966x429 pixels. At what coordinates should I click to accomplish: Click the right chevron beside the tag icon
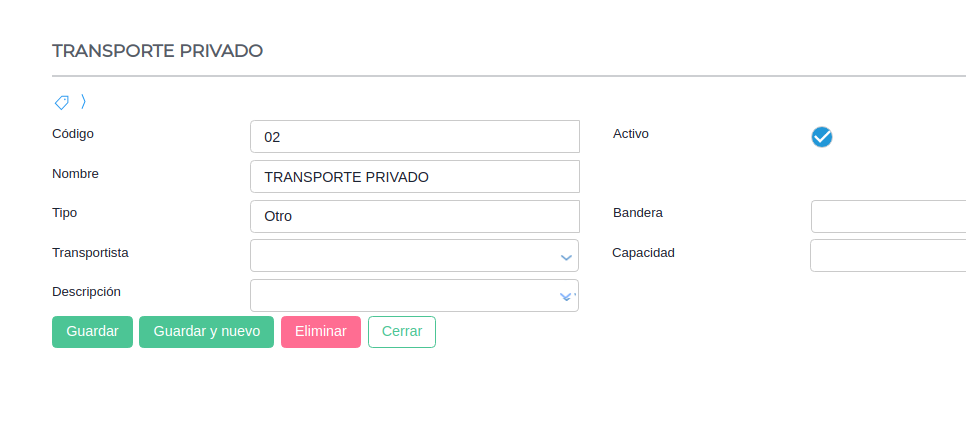84,101
